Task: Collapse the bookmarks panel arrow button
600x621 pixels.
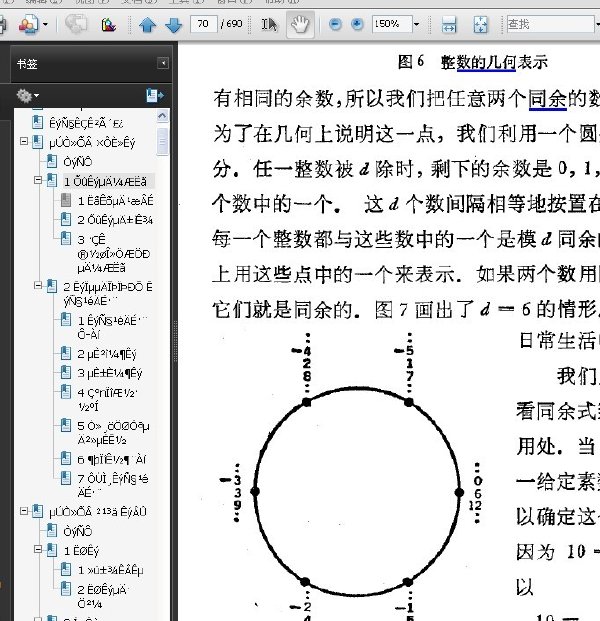Action: coord(163,63)
